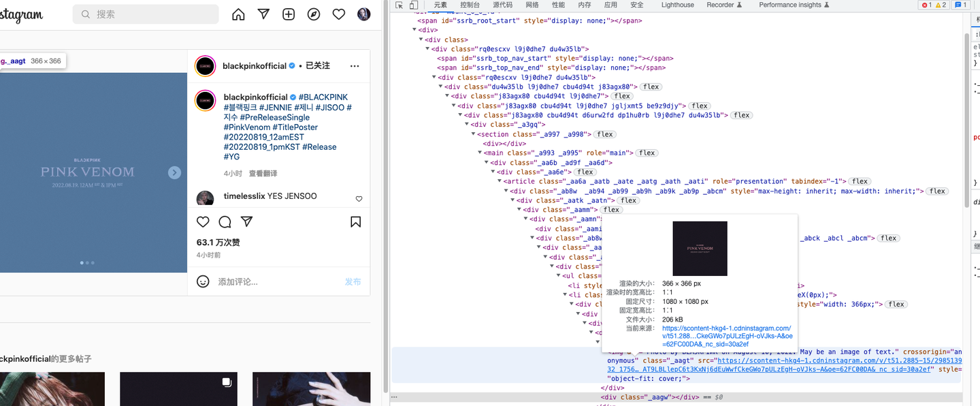Open the post's three-dot more options
This screenshot has height=406, width=980.
pos(355,66)
